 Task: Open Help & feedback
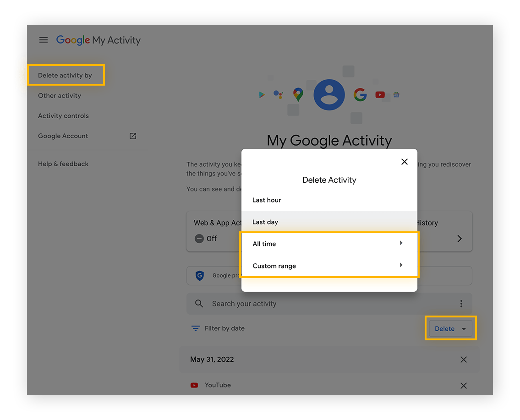pos(63,164)
